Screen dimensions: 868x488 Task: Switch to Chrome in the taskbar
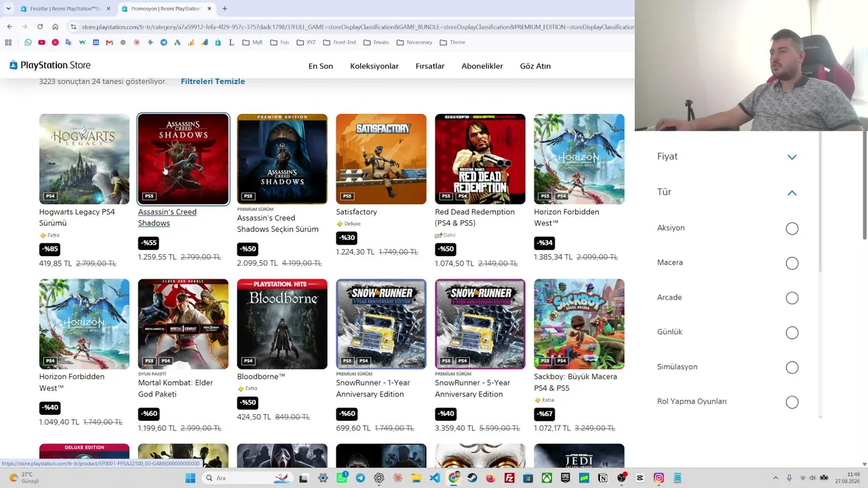coord(454,478)
